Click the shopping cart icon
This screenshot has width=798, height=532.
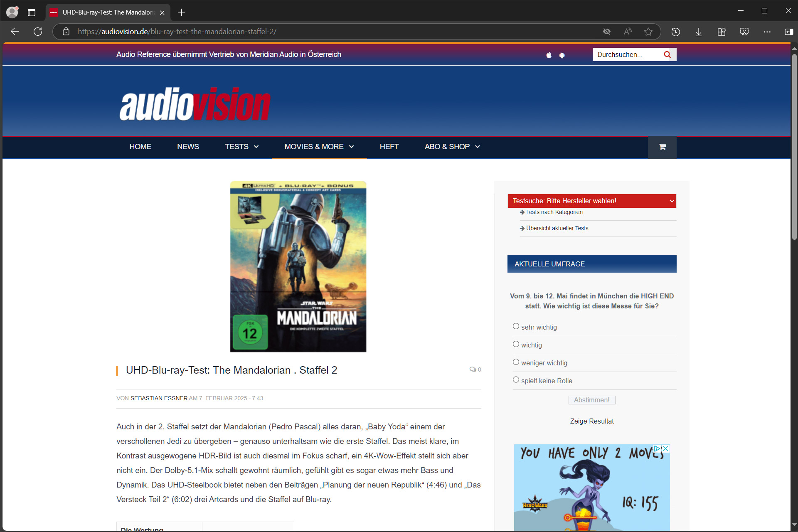(x=662, y=147)
